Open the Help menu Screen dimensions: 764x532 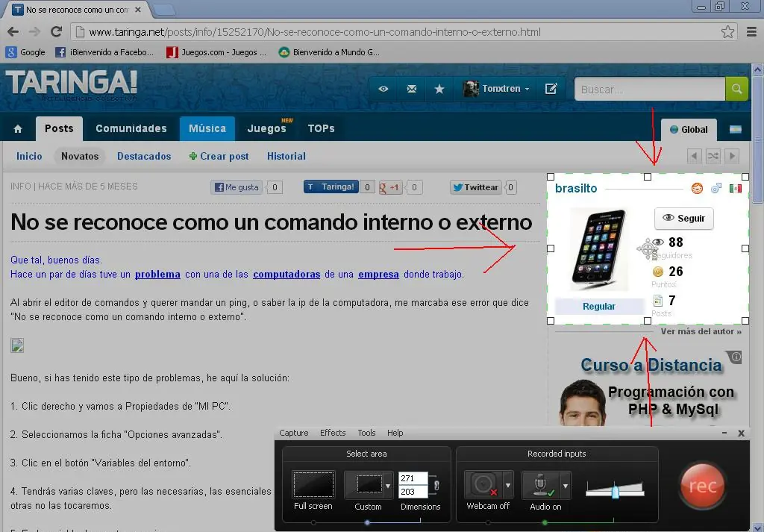(395, 433)
